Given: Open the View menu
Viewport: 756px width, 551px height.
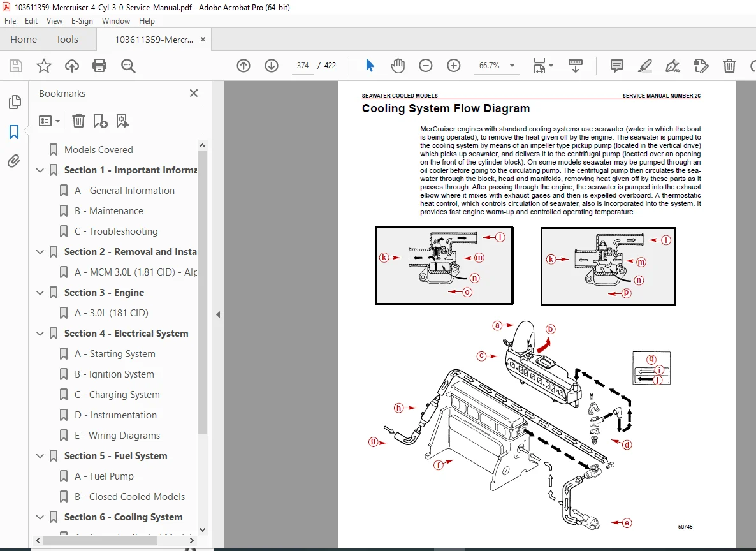Looking at the screenshot, I should coord(54,21).
